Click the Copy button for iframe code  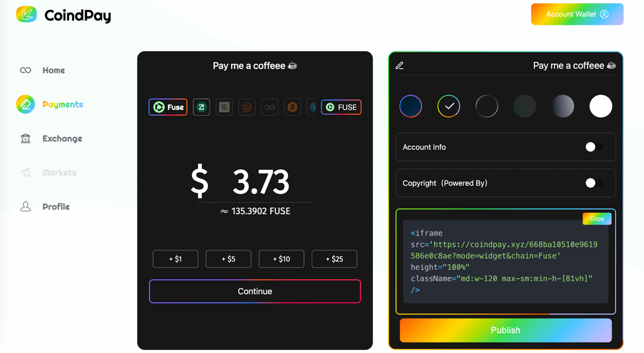click(x=597, y=218)
